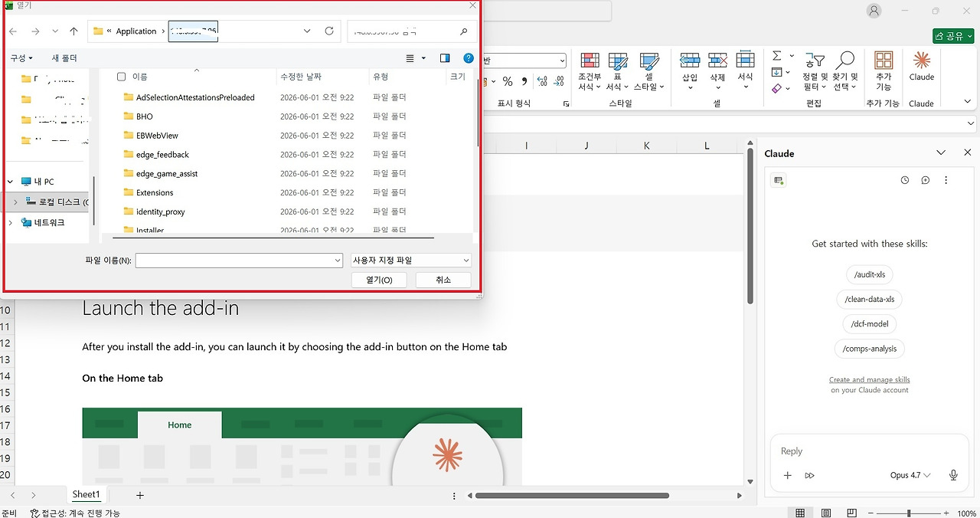This screenshot has width=980, height=518.
Task: Click the Clear eraser icon
Action: 776,89
